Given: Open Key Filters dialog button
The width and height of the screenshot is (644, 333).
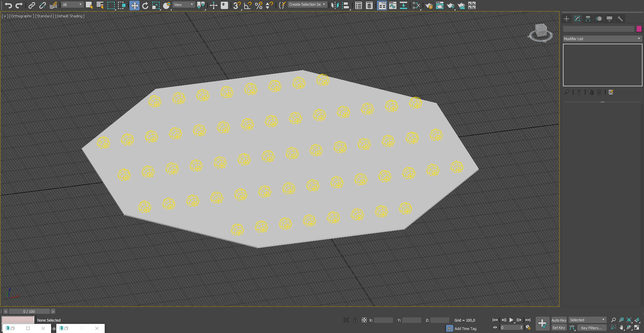Looking at the screenshot, I should 591,328.
